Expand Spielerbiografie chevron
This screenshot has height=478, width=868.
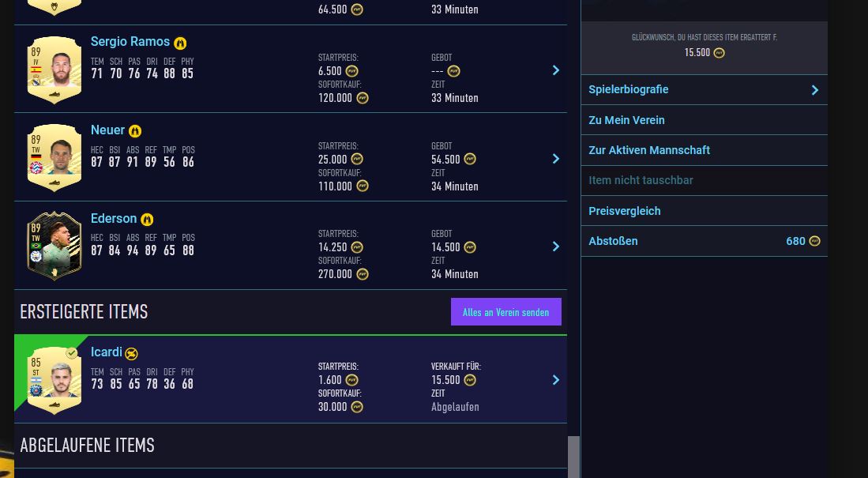tap(815, 90)
